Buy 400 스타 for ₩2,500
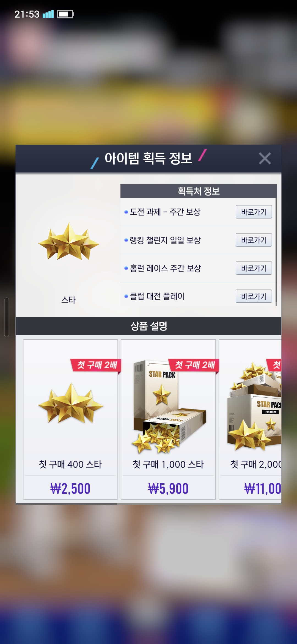 pyautogui.click(x=70, y=489)
